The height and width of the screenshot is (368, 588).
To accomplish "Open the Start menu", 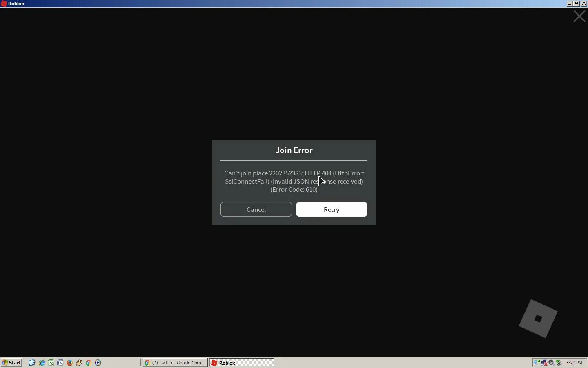I will coord(11,363).
